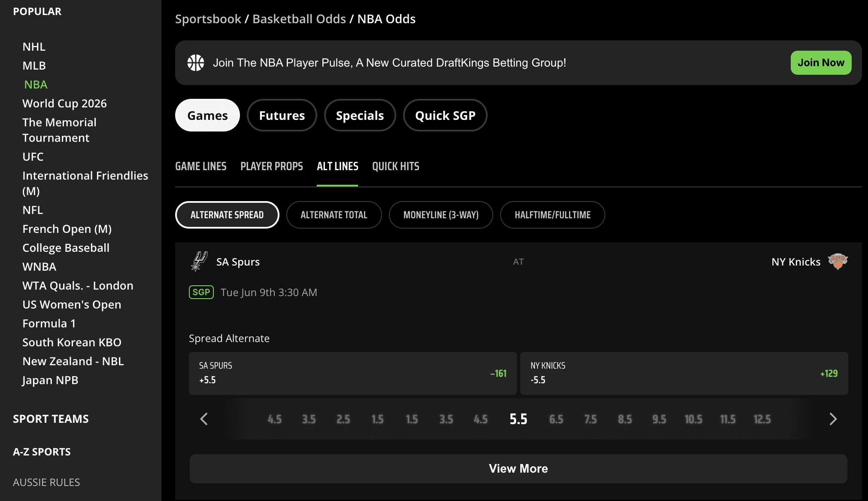Image resolution: width=868 pixels, height=501 pixels.
Task: Open College Baseball in the sidebar
Action: (66, 247)
